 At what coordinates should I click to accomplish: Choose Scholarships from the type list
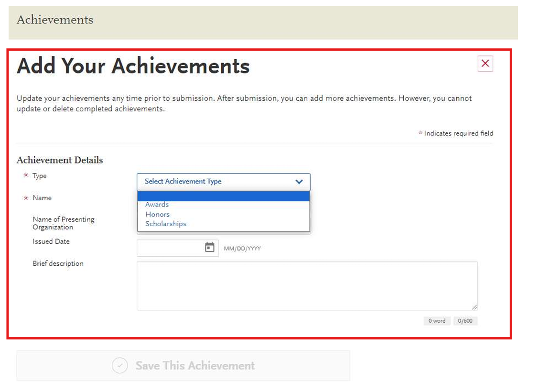pyautogui.click(x=166, y=224)
